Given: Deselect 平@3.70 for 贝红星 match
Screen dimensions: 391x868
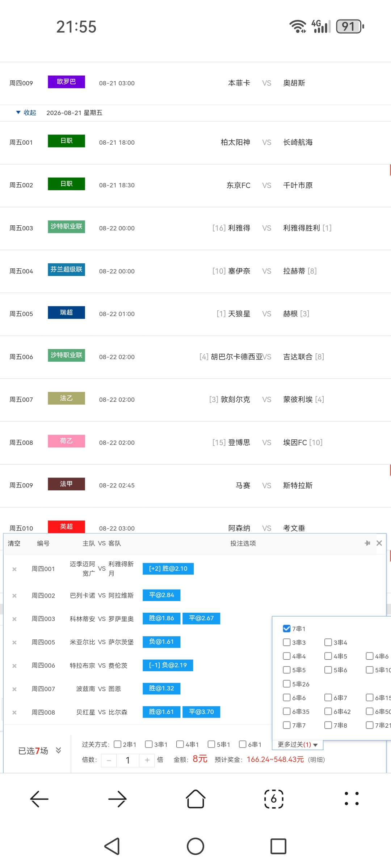Looking at the screenshot, I should [201, 712].
